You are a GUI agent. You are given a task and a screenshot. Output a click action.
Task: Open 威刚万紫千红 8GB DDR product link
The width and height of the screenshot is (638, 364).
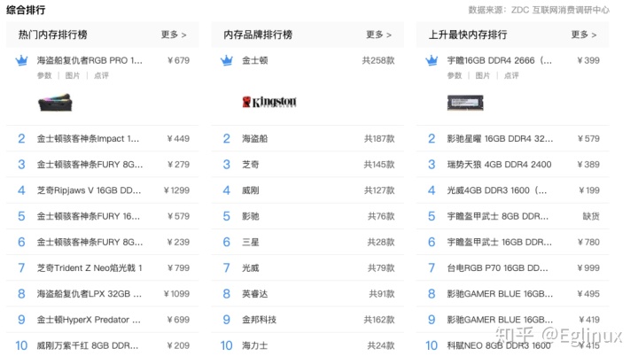tap(88, 345)
